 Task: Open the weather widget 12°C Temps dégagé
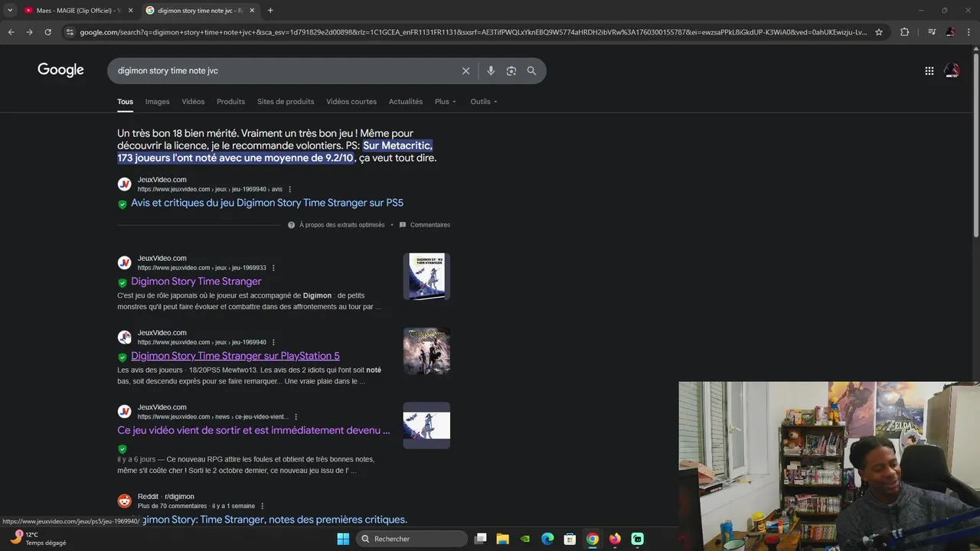(38, 539)
